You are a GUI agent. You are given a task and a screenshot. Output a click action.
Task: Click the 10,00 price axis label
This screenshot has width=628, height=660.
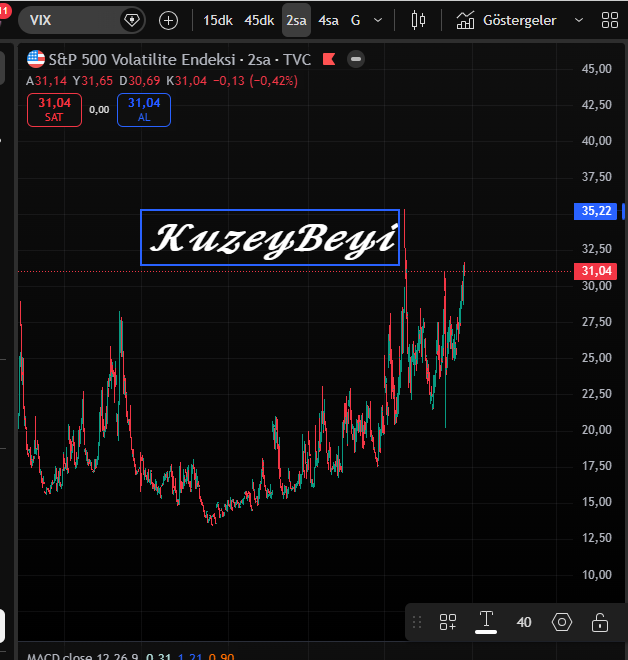tap(596, 575)
